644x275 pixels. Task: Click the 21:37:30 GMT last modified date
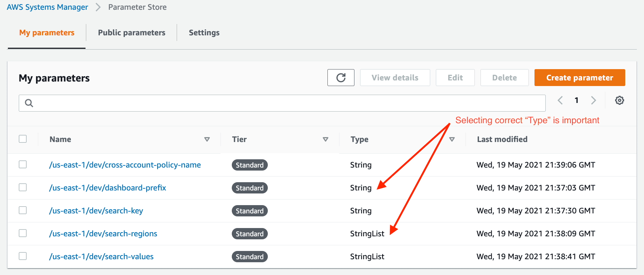click(536, 211)
